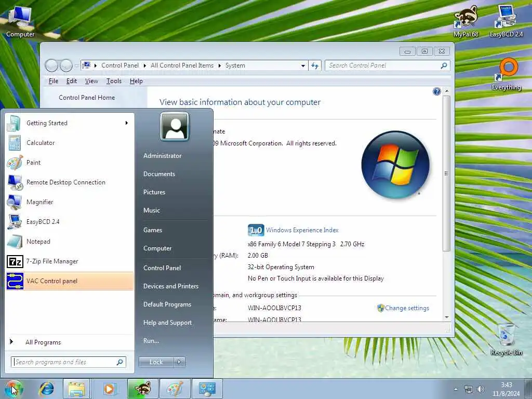Screen dimensions: 532x399
Task: Click the Lock button
Action: [156, 362]
